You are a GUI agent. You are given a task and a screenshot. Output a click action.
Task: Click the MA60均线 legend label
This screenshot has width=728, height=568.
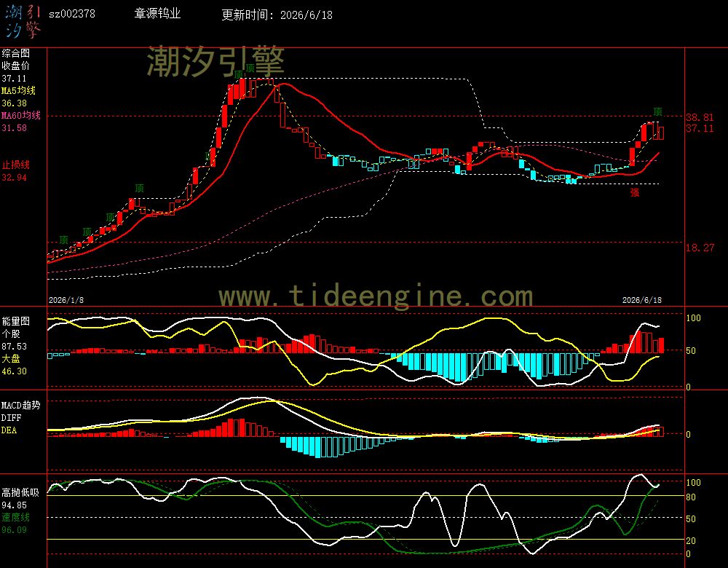(x=21, y=115)
